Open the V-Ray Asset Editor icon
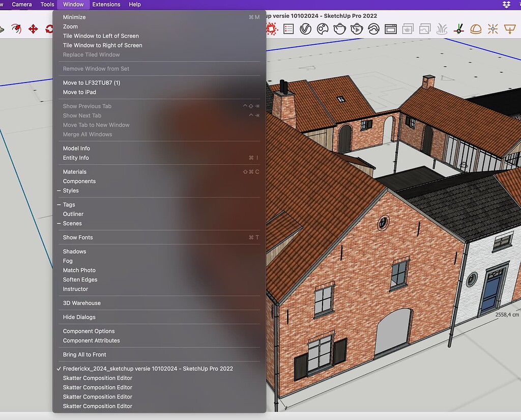 [x=305, y=29]
